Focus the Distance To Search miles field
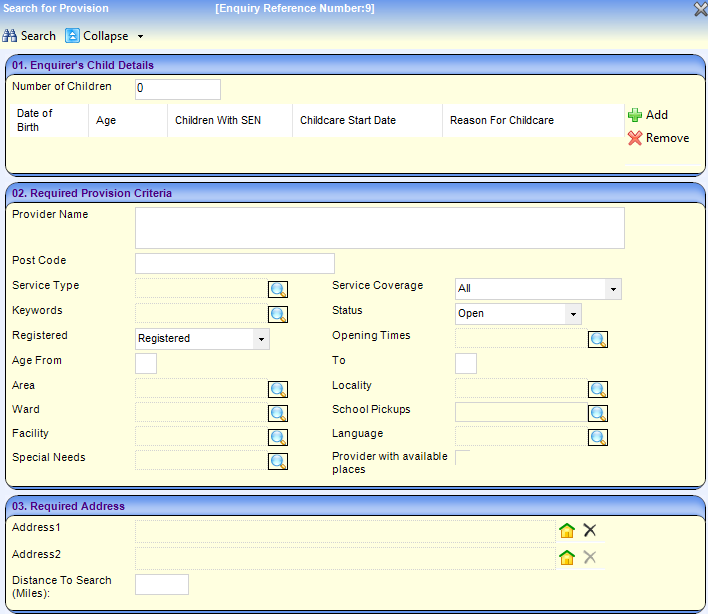Viewport: 708px width, 614px height. click(x=161, y=584)
